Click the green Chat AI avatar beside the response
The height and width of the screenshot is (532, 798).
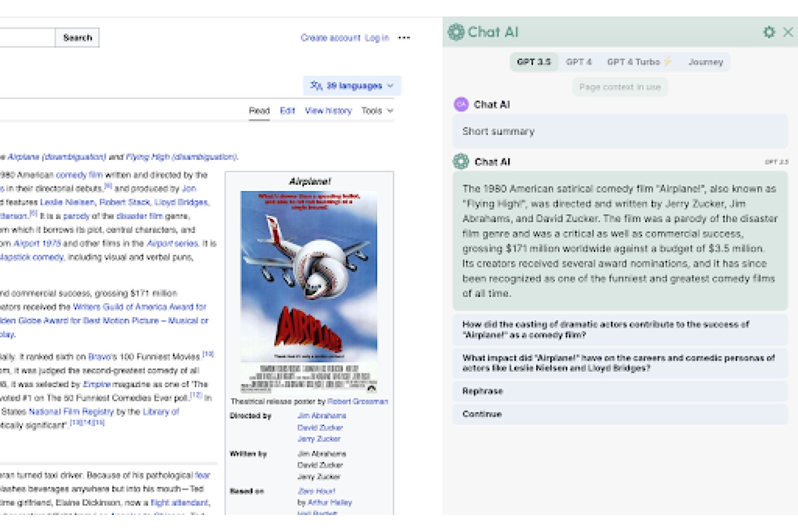[x=461, y=161]
